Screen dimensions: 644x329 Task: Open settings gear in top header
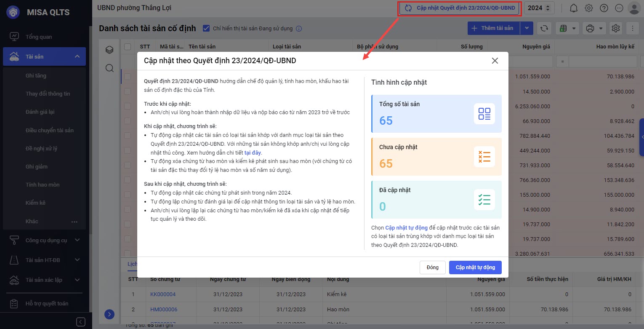[x=589, y=8]
